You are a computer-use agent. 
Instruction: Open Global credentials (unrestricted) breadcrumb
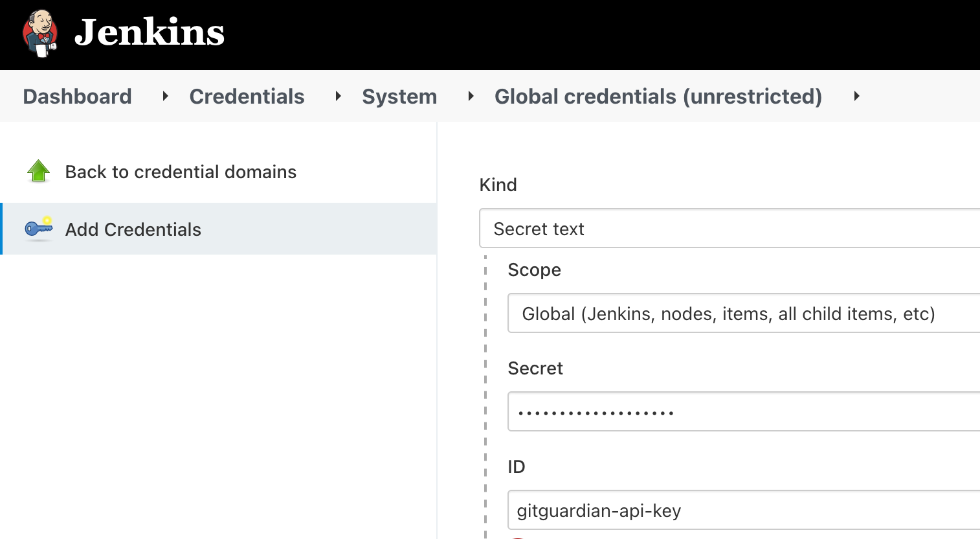658,97
